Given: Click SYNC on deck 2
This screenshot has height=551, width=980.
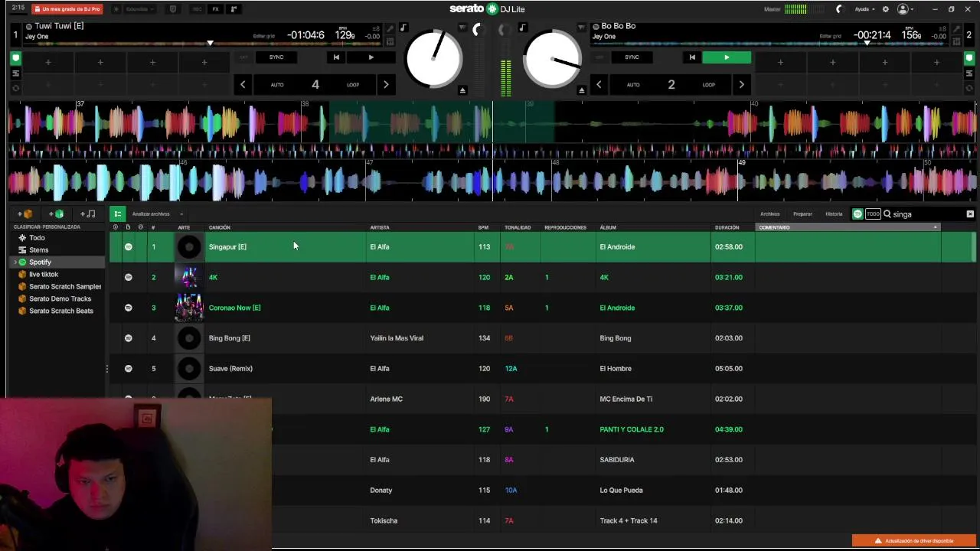Looking at the screenshot, I should pyautogui.click(x=632, y=57).
